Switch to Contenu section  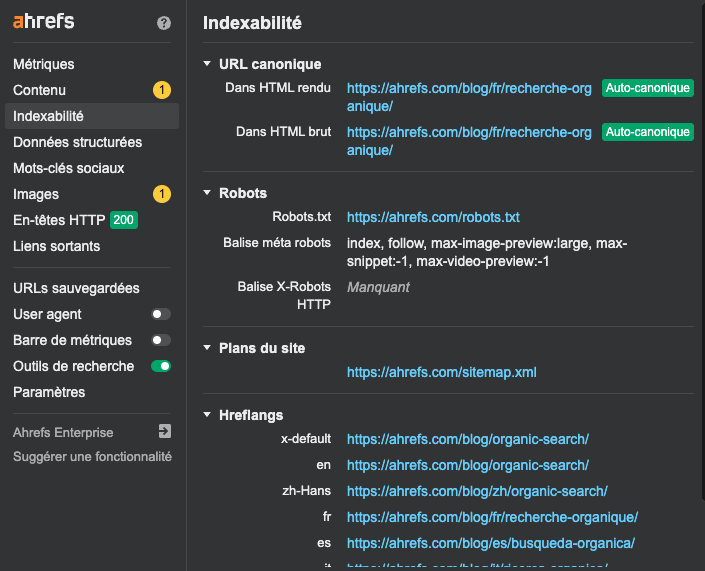tap(40, 90)
